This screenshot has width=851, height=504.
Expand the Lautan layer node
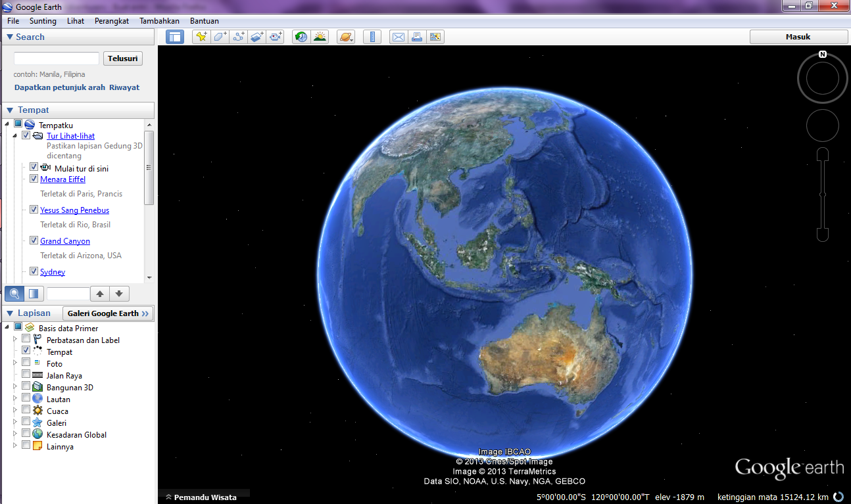15,398
